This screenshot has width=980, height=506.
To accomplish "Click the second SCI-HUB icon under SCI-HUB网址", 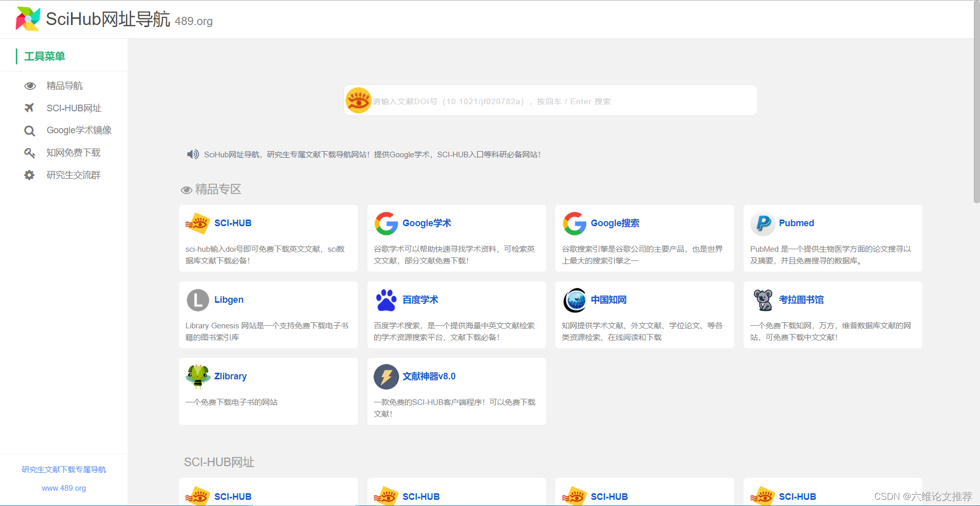I will pos(386,496).
